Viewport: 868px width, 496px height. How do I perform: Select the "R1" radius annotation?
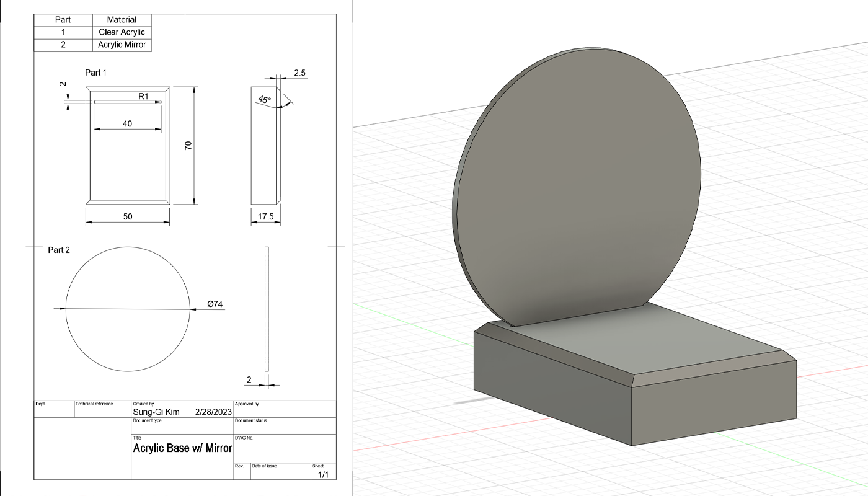tap(143, 96)
